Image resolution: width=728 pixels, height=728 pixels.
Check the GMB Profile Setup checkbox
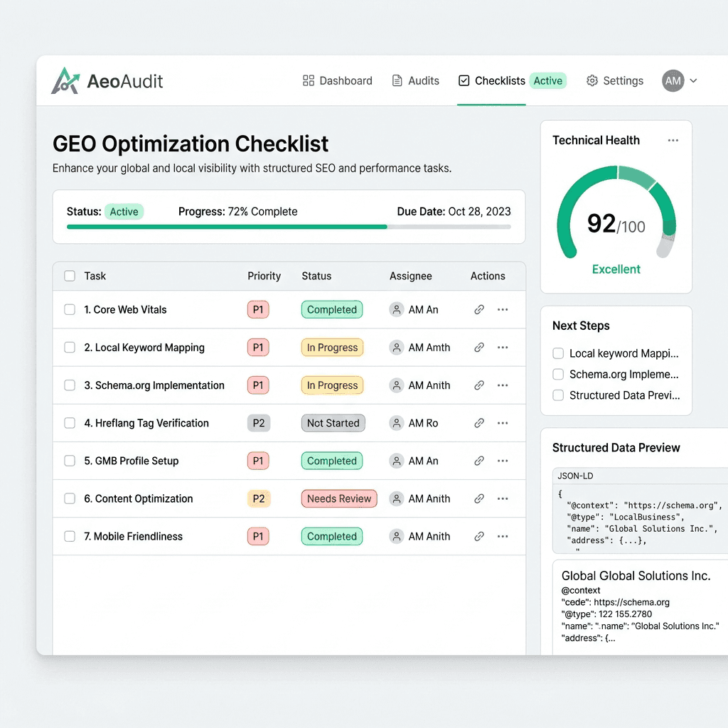70,461
